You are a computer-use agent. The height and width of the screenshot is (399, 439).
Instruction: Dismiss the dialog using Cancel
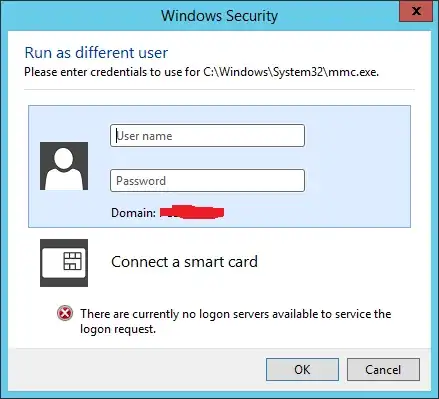click(383, 369)
